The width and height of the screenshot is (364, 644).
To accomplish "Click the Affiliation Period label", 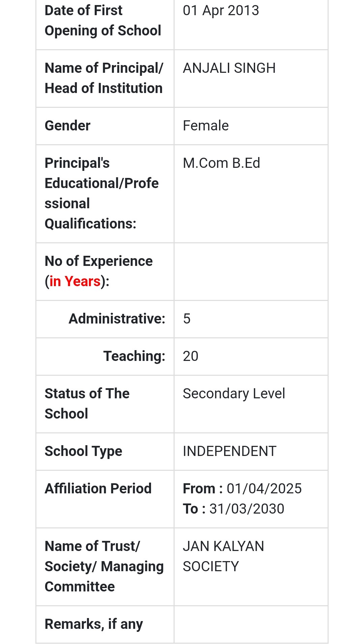I will (98, 489).
